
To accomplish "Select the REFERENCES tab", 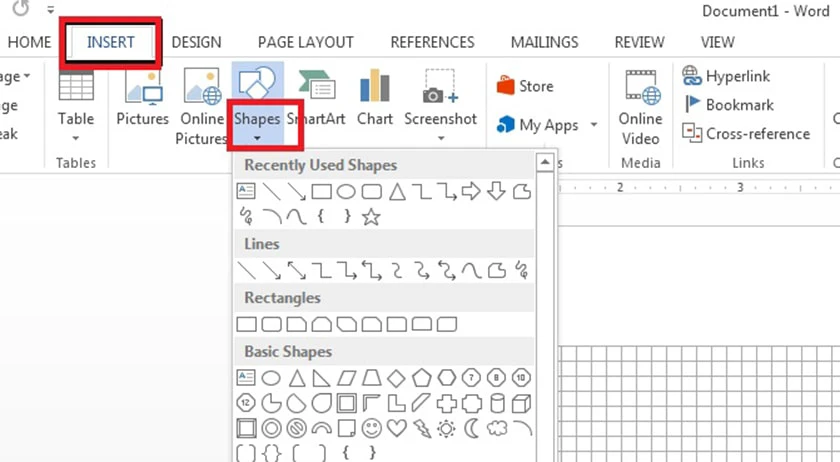I will (x=432, y=42).
